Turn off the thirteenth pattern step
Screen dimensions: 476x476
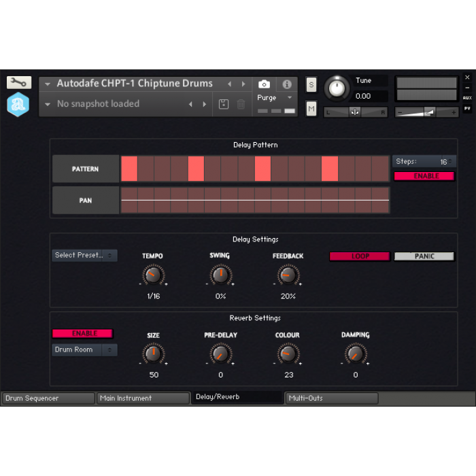point(330,169)
